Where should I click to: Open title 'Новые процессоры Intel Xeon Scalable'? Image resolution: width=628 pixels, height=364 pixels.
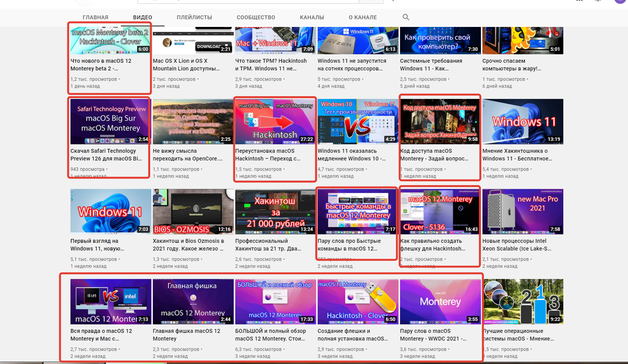click(517, 245)
